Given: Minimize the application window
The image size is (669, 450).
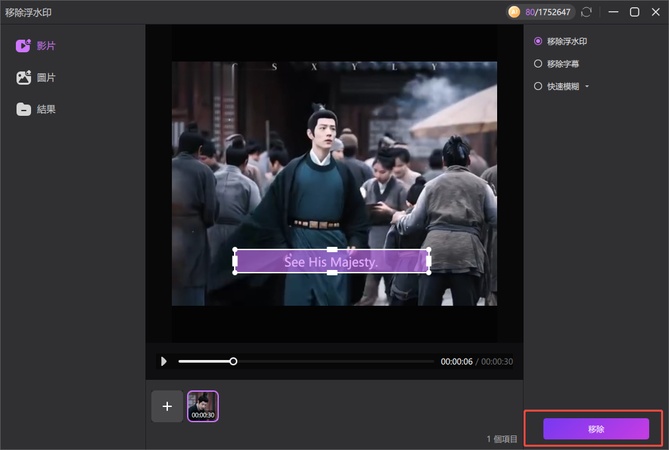Looking at the screenshot, I should [611, 12].
